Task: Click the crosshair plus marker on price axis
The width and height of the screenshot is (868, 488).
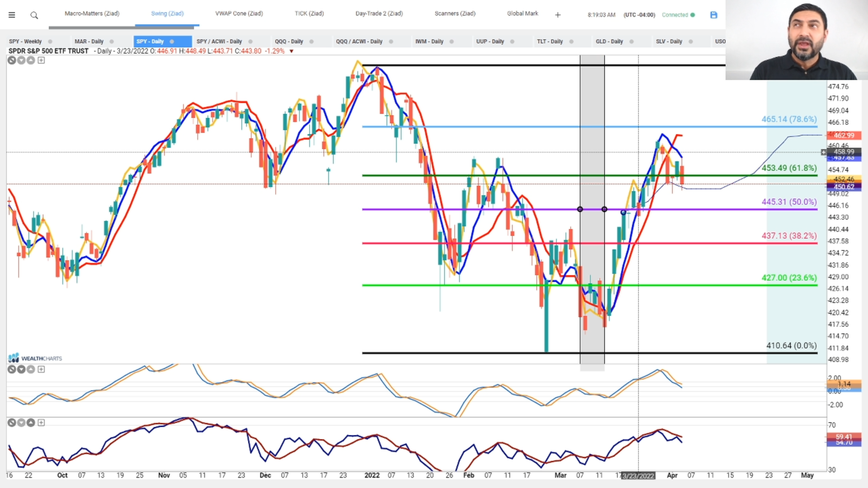Action: (823, 152)
